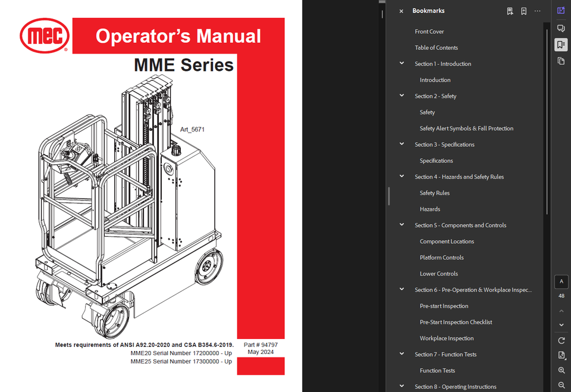Open the Comments panel
This screenshot has width=571, height=392.
(561, 27)
